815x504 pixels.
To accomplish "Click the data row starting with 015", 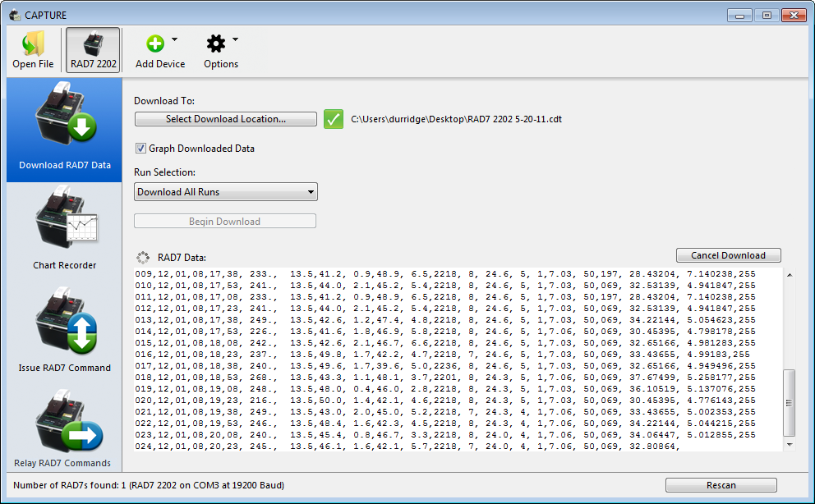I will (x=445, y=342).
